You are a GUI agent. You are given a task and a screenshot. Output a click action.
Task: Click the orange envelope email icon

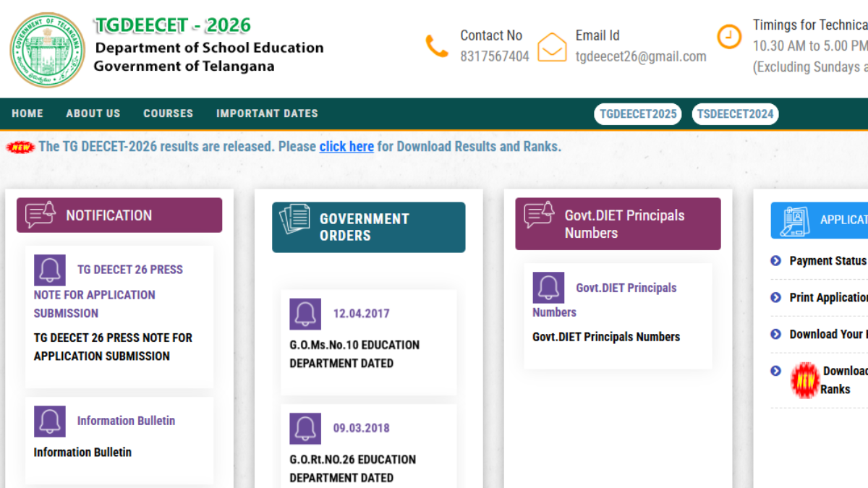click(x=552, y=47)
